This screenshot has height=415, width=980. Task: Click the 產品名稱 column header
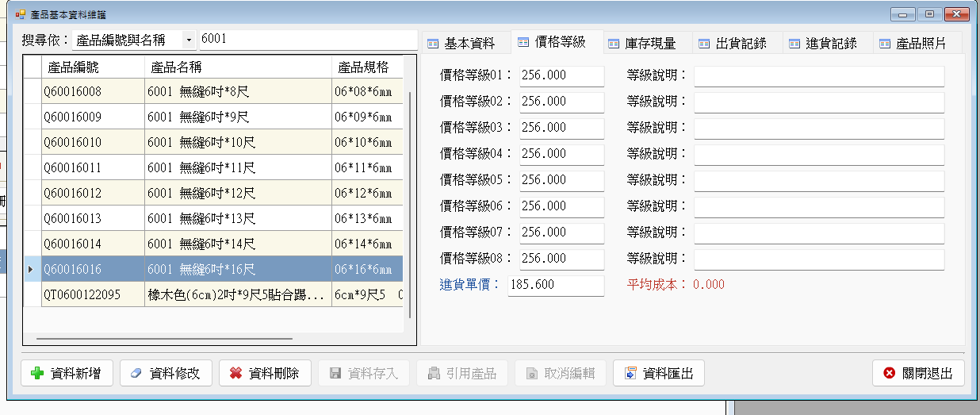[238, 67]
